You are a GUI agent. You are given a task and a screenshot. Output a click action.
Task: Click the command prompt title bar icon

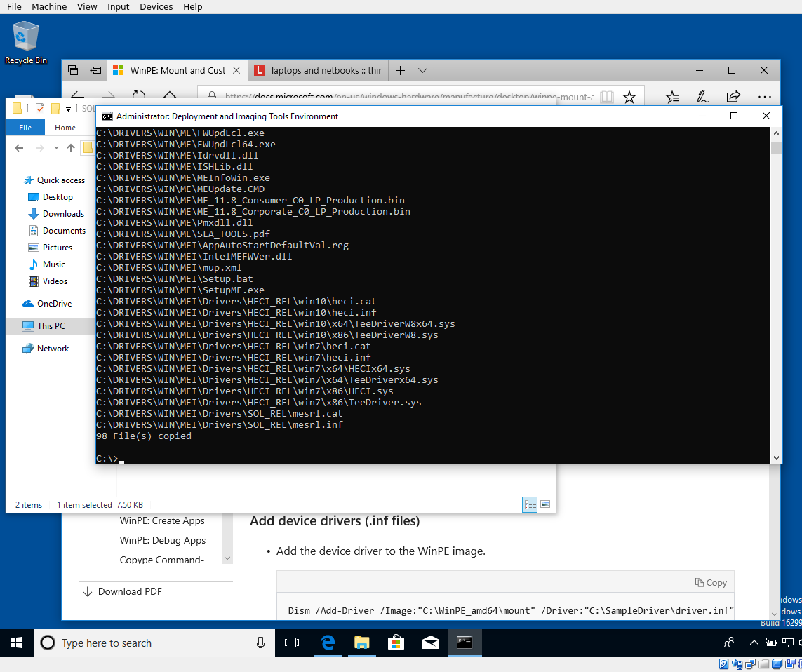tap(107, 116)
